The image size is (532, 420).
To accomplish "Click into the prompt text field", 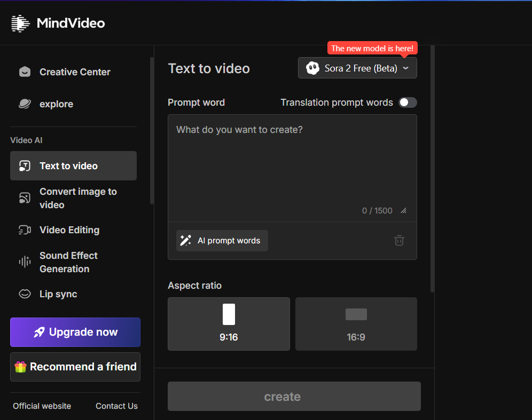I will tap(292, 160).
